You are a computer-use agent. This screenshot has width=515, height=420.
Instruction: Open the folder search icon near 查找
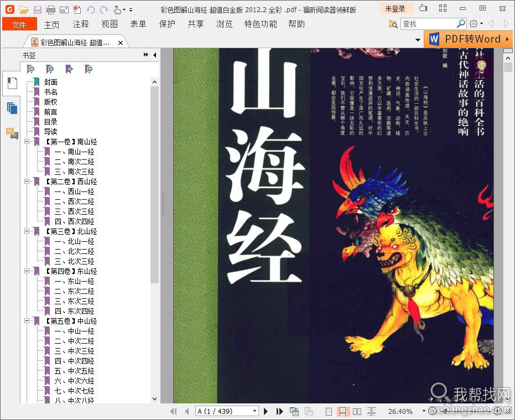393,24
